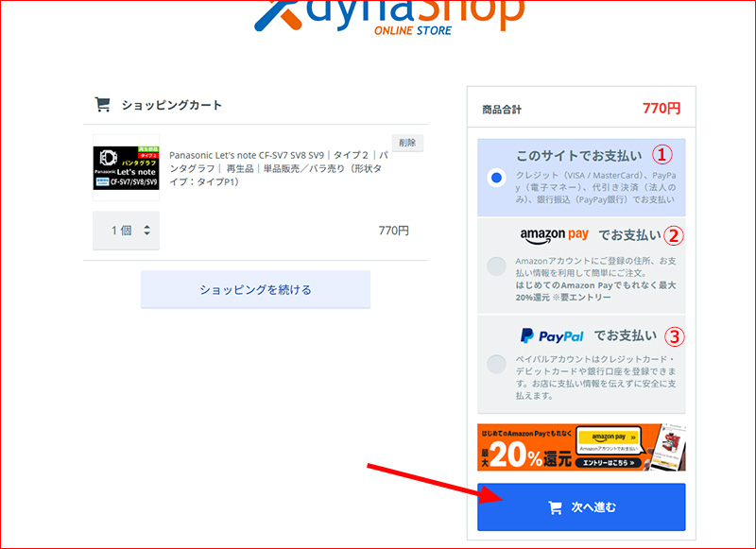Click the クレジット (VISA / MasterCard) description text
This screenshot has height=549, width=756.
[596, 187]
